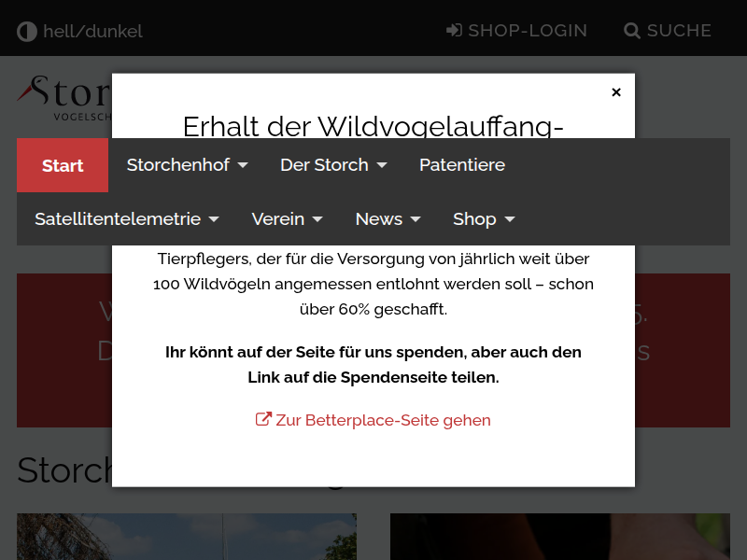Open the left article thumbnail image
The image size is (747, 560).
187,537
